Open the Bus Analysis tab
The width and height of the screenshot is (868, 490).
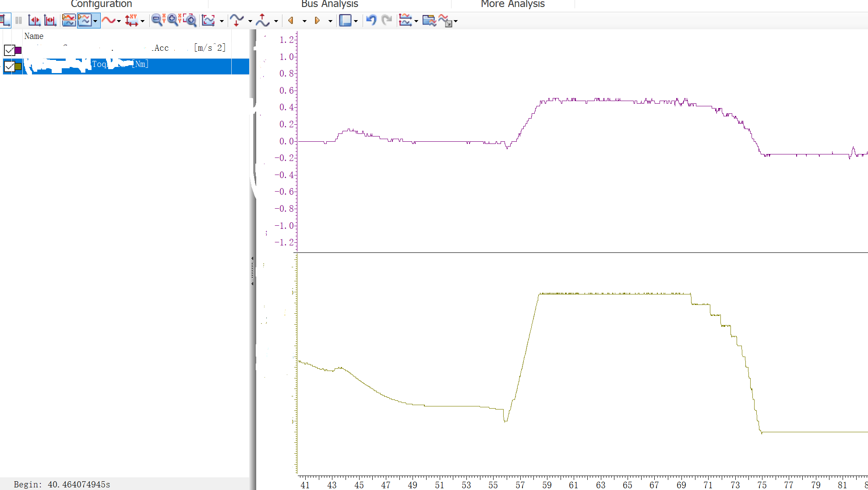coord(329,4)
